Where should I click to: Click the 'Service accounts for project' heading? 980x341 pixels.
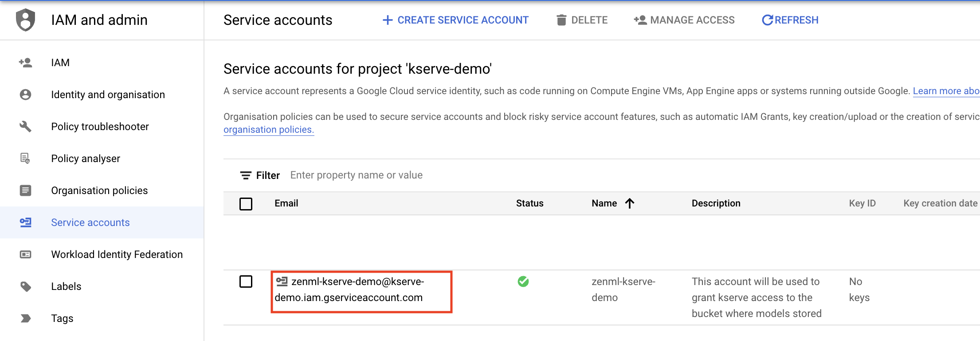pos(357,69)
